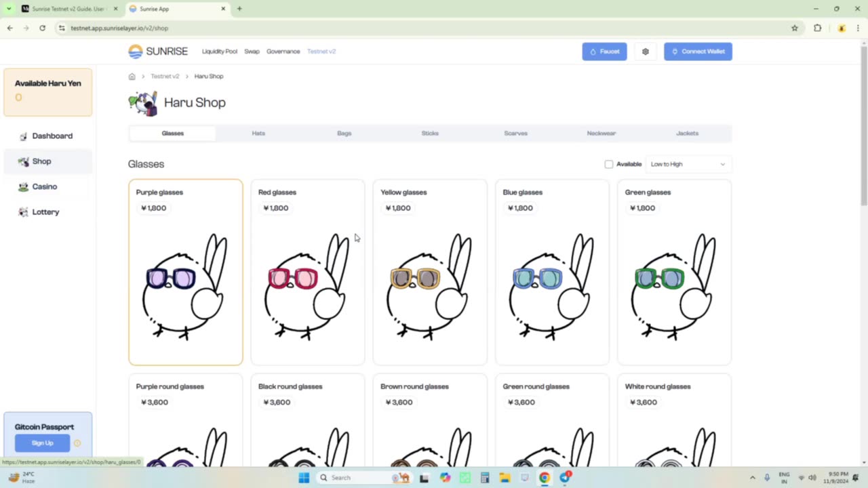Select the Purple glasses item card
868x488 pixels.
(185, 272)
